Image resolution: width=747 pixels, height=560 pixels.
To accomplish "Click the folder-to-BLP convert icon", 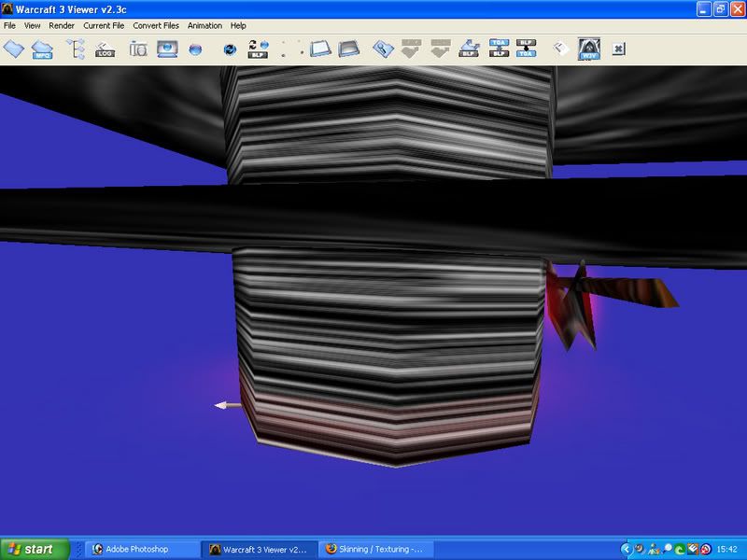I will coord(469,49).
